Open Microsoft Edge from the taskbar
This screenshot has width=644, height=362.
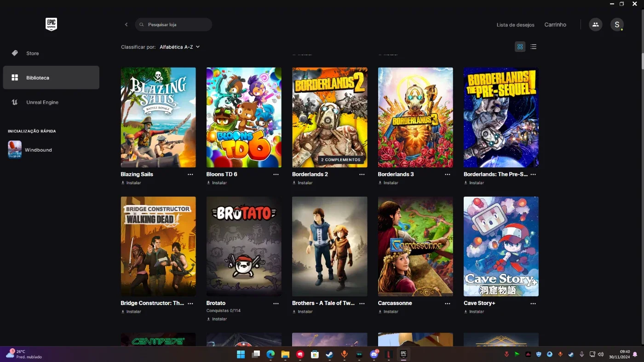270,354
